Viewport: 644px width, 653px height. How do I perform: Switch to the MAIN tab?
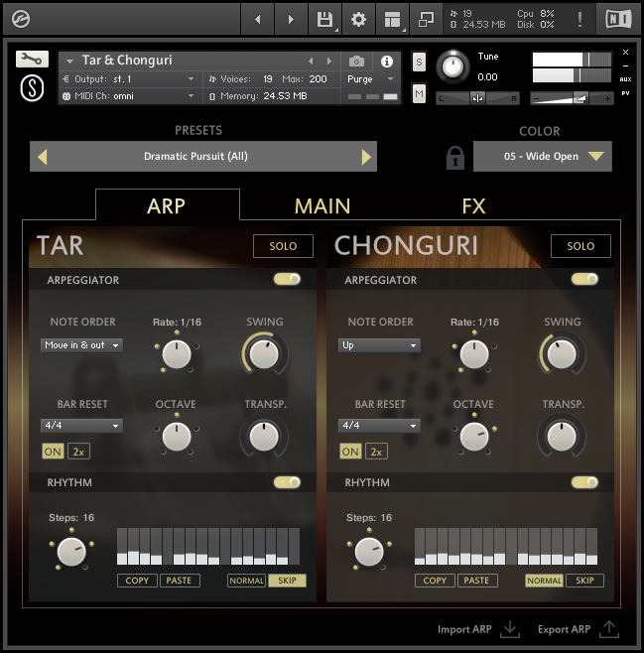(x=322, y=206)
